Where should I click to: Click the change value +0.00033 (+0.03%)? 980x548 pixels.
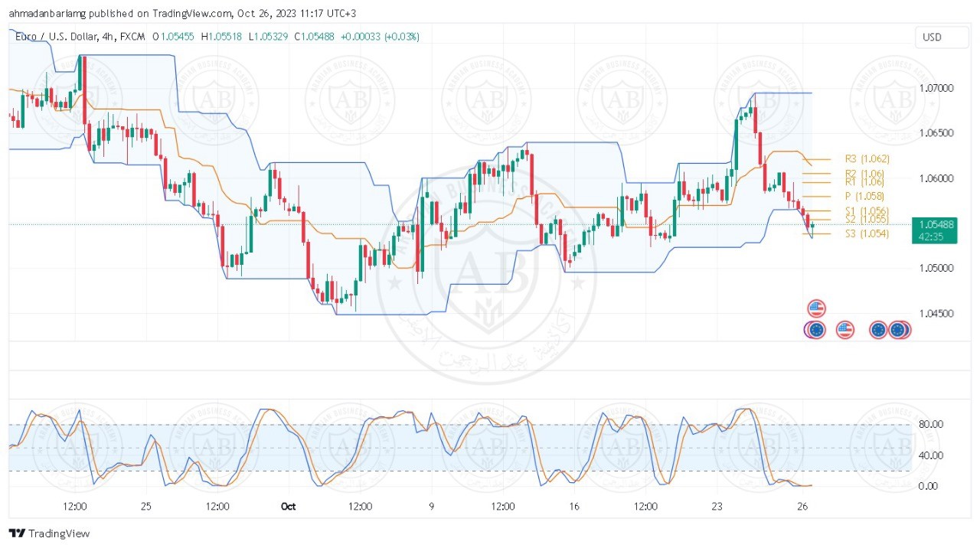point(379,37)
